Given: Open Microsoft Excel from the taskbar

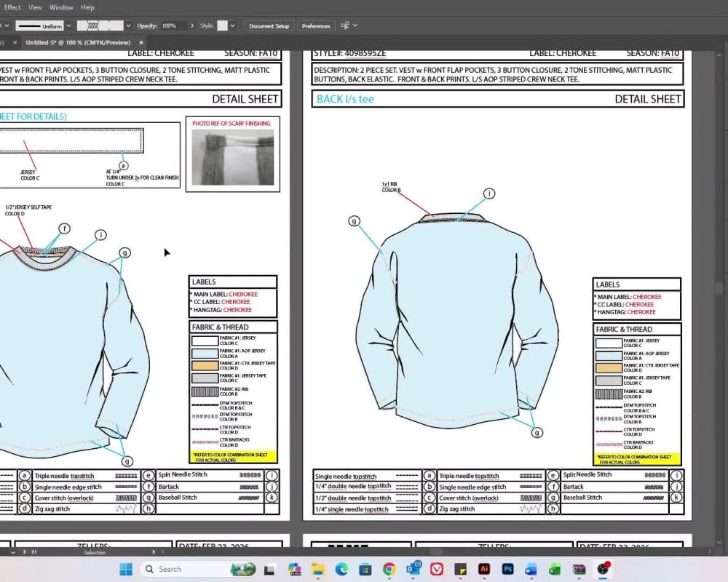Looking at the screenshot, I should (555, 569).
